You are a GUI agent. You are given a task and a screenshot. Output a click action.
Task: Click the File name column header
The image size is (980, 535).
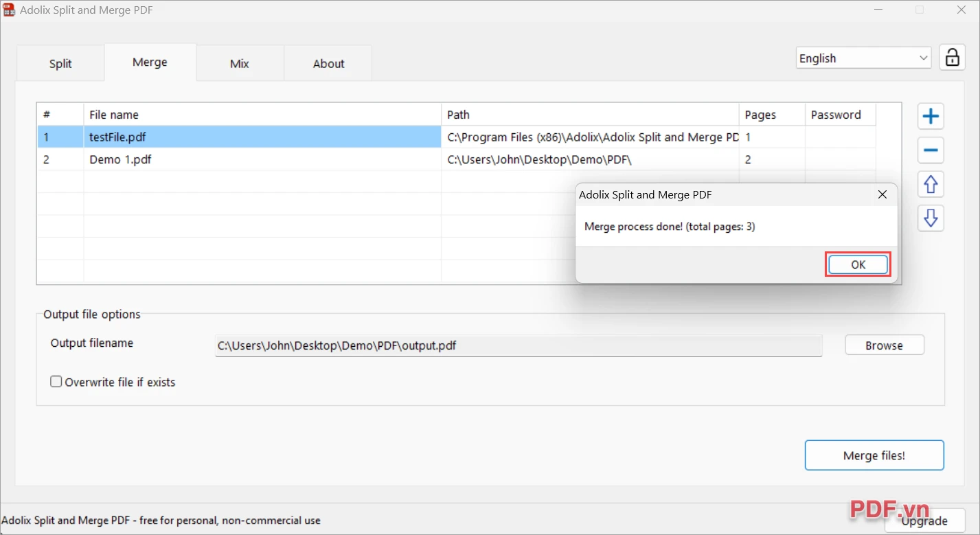[262, 115]
